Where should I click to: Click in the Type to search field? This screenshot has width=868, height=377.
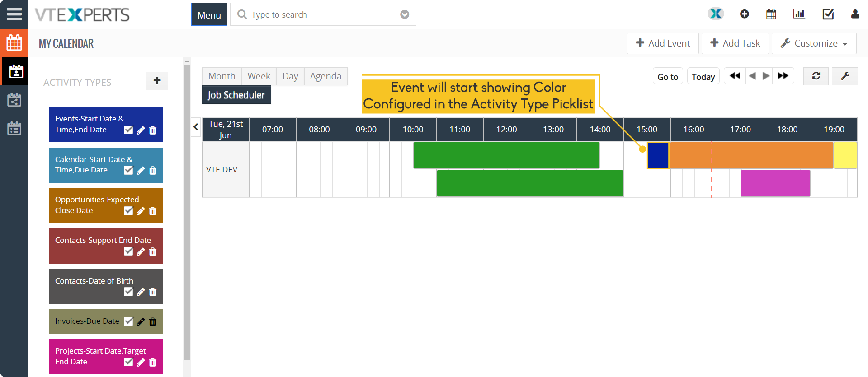coord(323,14)
